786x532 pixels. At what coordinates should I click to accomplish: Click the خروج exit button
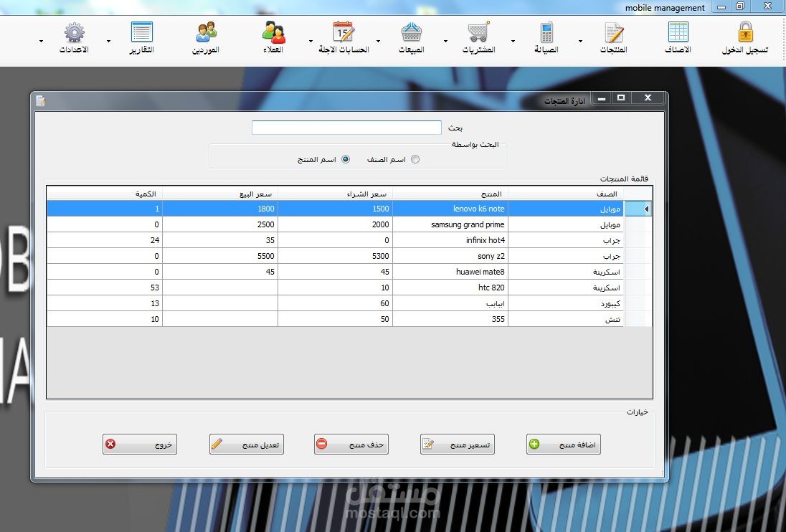[140, 445]
